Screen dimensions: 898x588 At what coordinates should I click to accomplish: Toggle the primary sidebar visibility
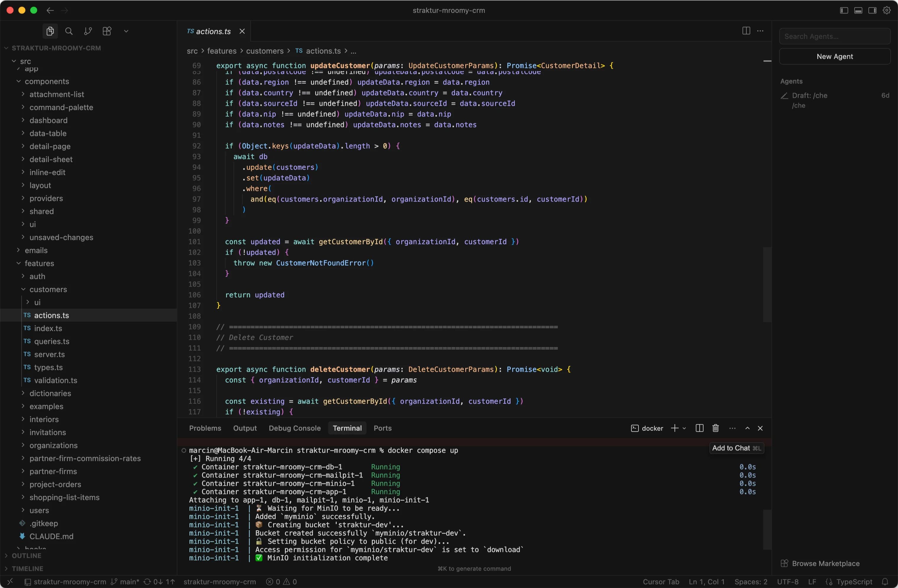[843, 10]
